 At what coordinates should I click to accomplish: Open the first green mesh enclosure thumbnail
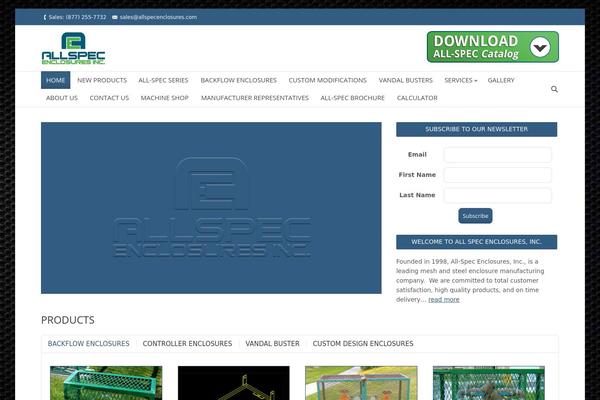coord(106,383)
